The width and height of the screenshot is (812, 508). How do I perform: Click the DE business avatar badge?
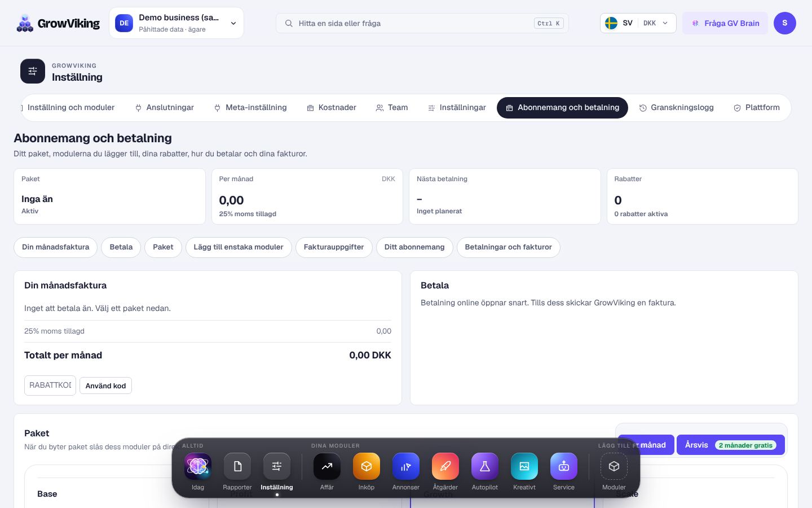click(124, 23)
